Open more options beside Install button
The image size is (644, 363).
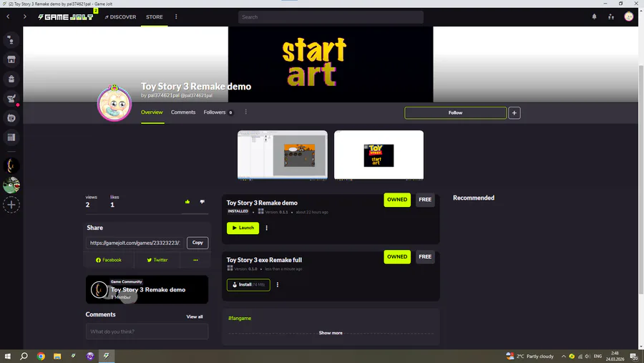click(278, 284)
